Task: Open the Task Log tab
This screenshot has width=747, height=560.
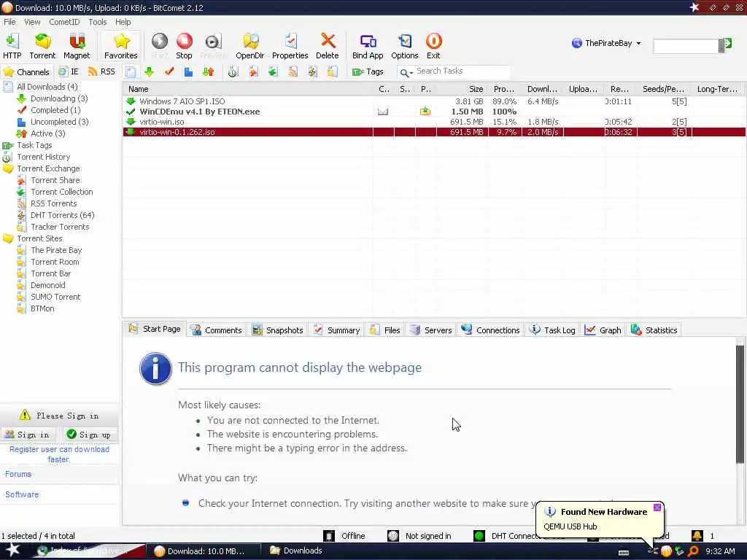Action: point(553,330)
